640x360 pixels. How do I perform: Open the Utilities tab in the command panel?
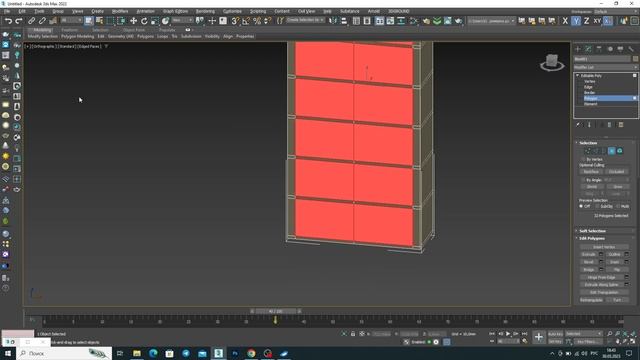click(x=631, y=49)
